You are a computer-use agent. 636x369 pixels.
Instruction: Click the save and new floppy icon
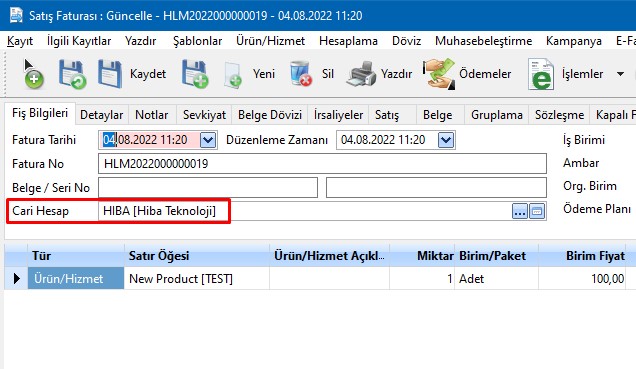[x=195, y=74]
